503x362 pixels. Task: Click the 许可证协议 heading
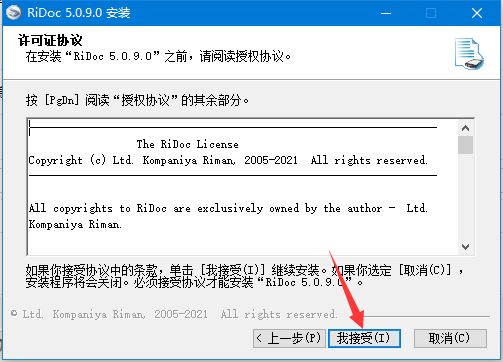tap(50, 40)
